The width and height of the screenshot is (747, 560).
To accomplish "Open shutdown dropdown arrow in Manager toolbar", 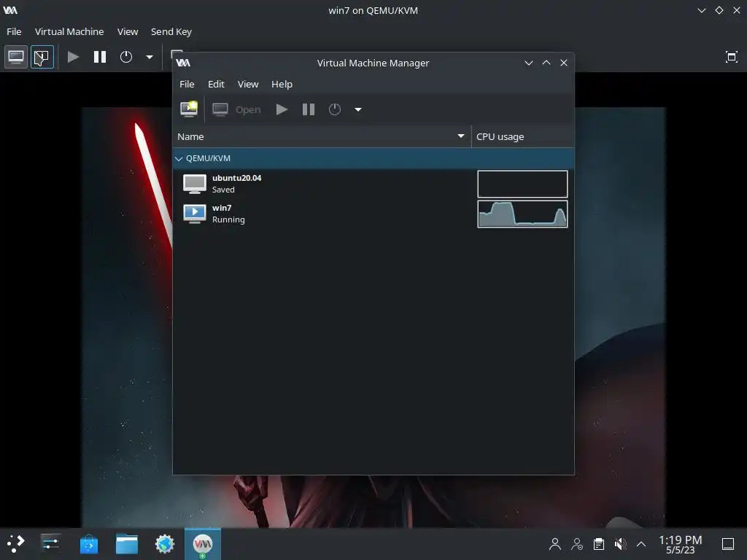I will 357,109.
